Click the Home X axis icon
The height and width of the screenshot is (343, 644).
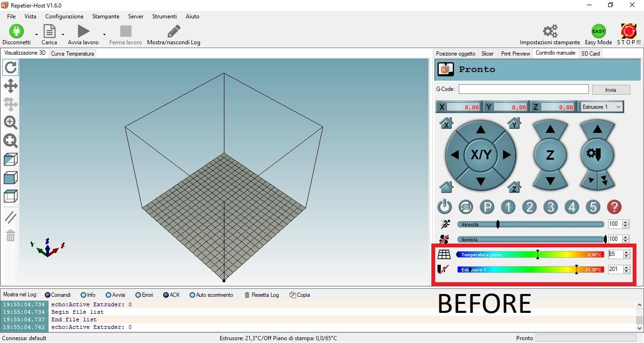(446, 123)
